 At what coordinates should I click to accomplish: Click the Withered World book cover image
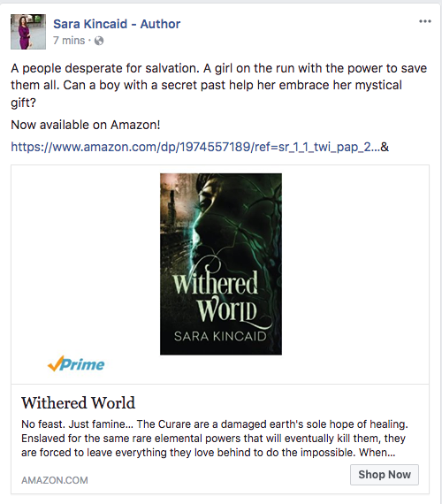tap(221, 263)
